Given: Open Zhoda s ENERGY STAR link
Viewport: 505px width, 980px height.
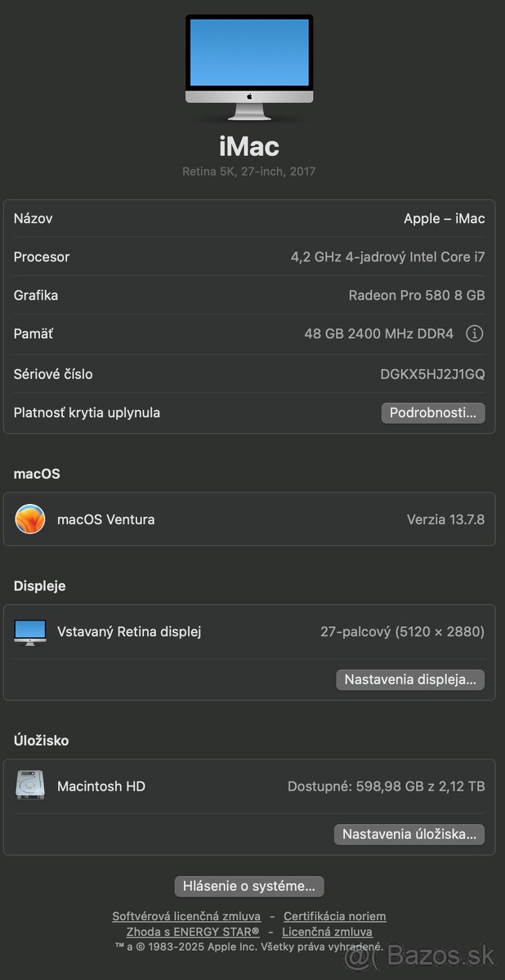Looking at the screenshot, I should point(193,932).
